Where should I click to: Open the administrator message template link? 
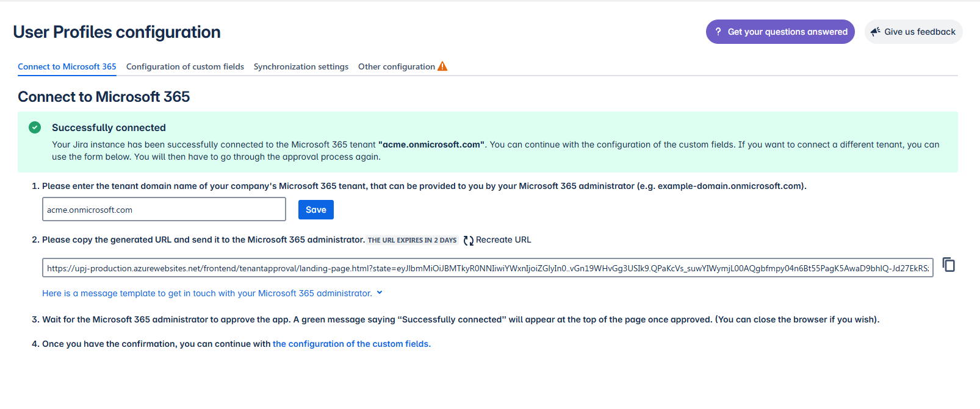point(207,293)
